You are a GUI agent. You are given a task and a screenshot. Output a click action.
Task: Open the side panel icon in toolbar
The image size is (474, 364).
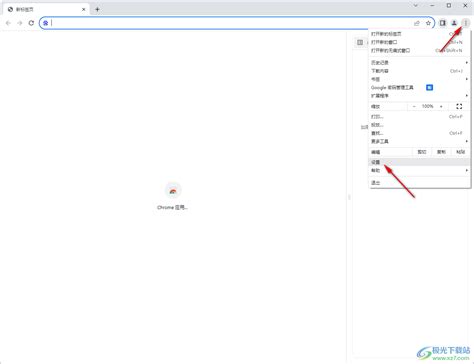pyautogui.click(x=443, y=23)
